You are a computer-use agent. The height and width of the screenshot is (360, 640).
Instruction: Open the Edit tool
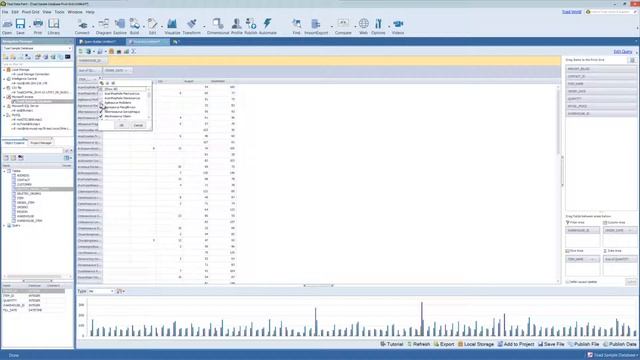pos(152,27)
